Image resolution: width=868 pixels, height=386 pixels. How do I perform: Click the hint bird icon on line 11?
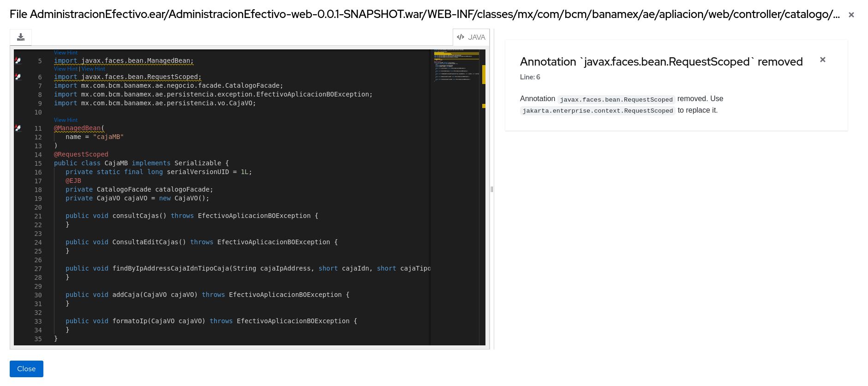tap(18, 128)
